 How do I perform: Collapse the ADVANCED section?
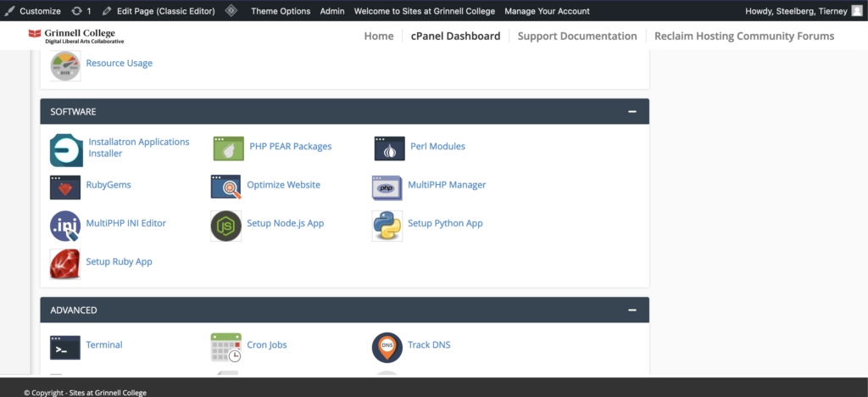pos(632,310)
